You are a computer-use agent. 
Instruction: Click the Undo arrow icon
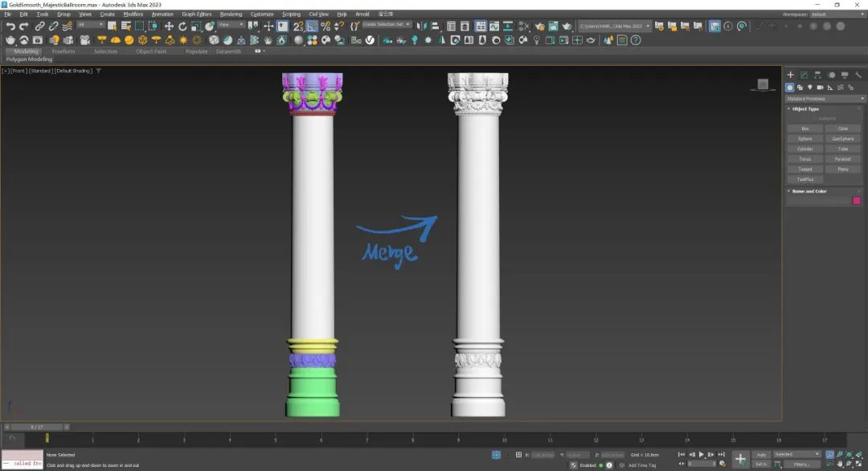point(10,26)
